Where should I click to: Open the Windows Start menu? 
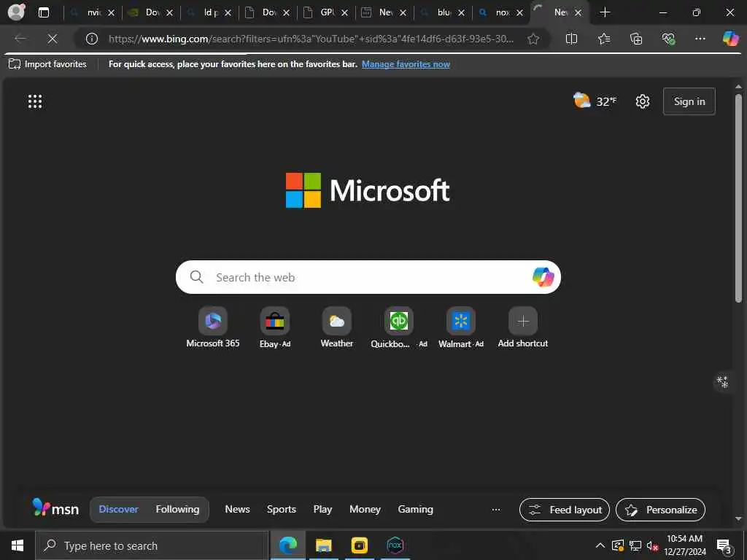pyautogui.click(x=18, y=545)
